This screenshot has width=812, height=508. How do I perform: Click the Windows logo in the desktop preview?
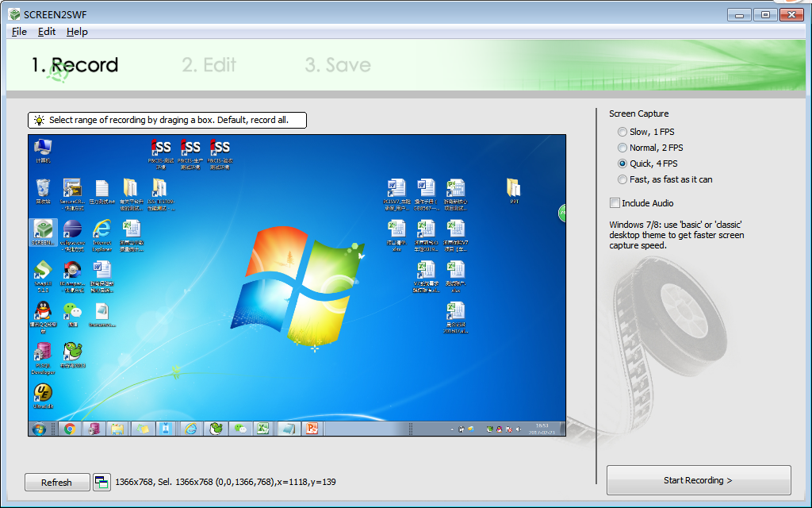pos(297,286)
